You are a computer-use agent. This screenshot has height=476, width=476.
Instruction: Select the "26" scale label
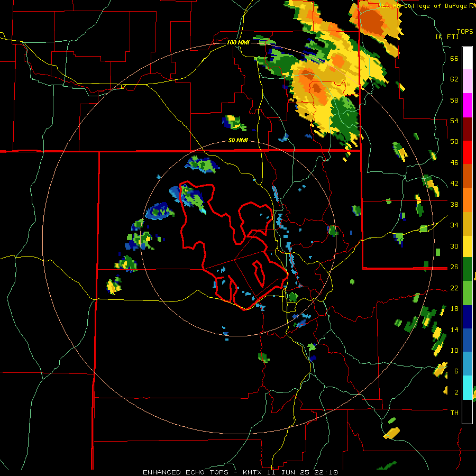click(x=454, y=267)
